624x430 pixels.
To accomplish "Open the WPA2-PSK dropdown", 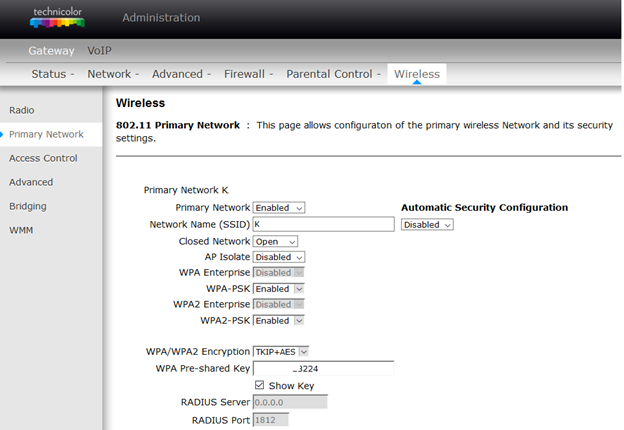I will [279, 321].
